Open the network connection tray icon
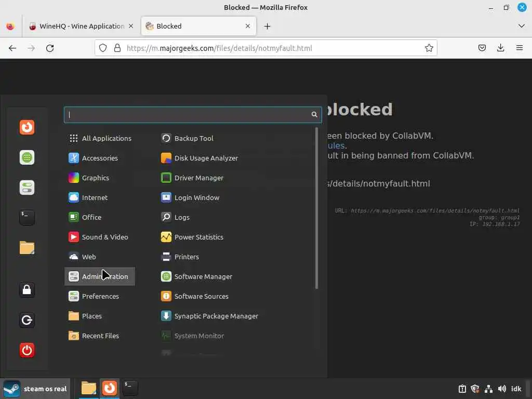This screenshot has height=399, width=532. (x=488, y=389)
